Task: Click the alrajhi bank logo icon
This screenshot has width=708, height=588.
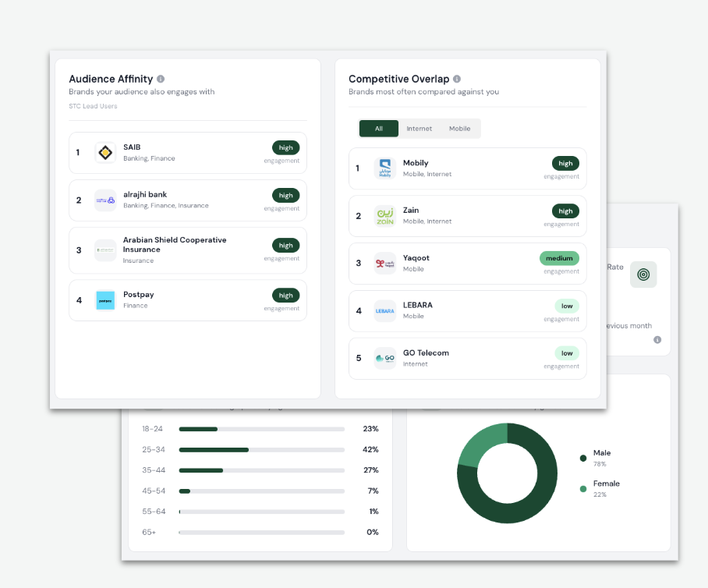Action: pos(105,200)
